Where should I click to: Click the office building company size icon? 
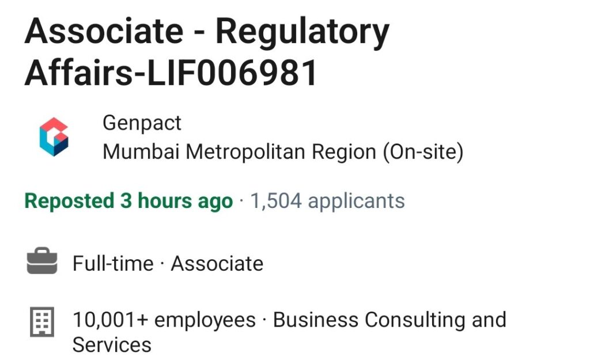click(x=42, y=321)
